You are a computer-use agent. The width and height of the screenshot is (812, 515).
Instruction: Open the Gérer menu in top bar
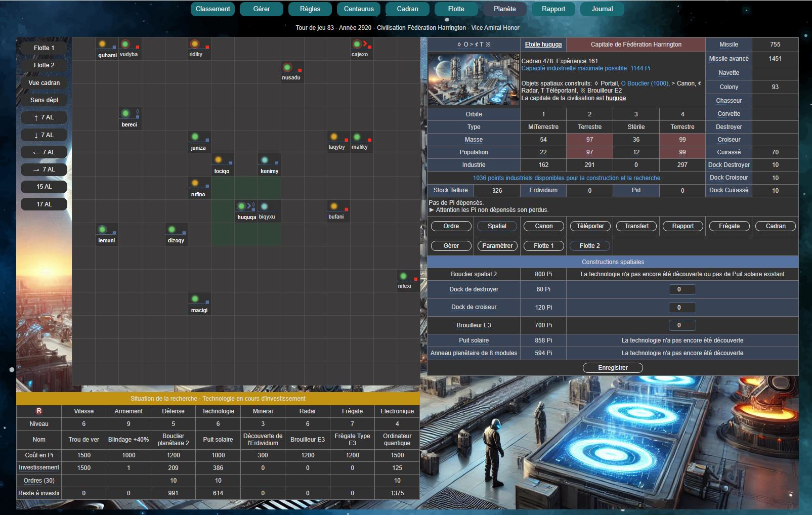262,9
